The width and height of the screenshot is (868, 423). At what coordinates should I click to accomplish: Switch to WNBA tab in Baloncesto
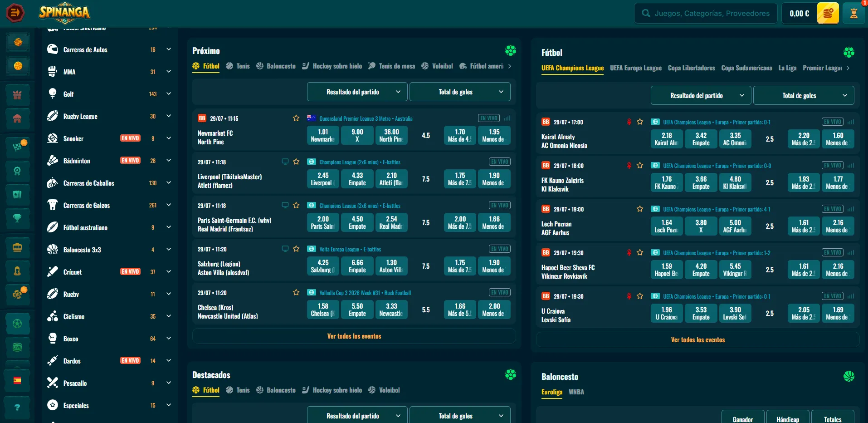pyautogui.click(x=576, y=392)
